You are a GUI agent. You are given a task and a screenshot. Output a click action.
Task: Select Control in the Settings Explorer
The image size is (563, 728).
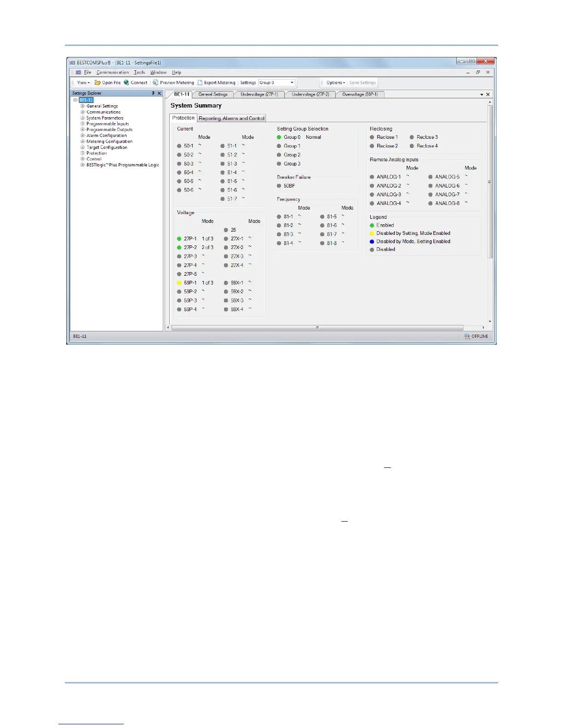tap(94, 159)
